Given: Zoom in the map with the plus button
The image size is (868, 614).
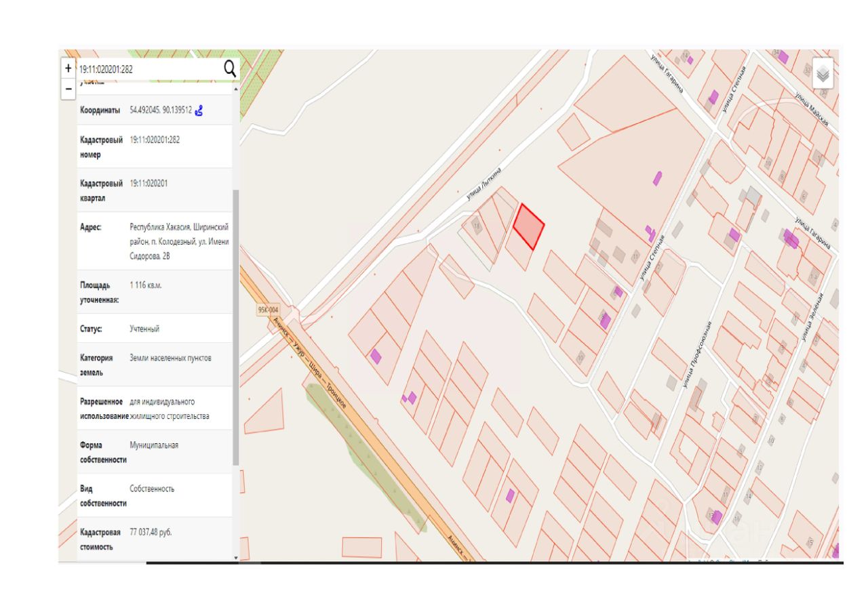Looking at the screenshot, I should (68, 68).
